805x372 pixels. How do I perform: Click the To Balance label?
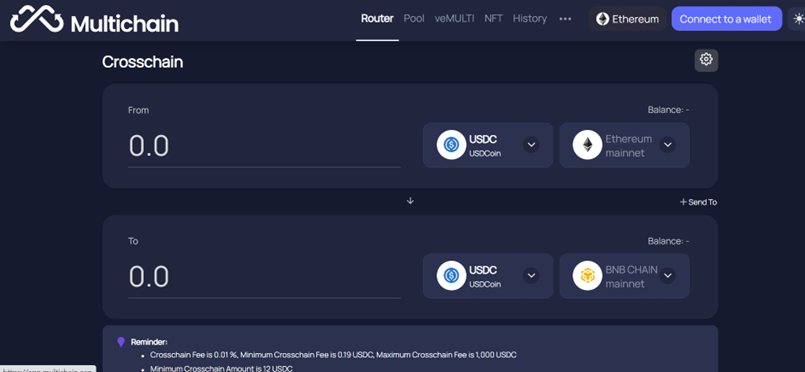[x=668, y=241]
